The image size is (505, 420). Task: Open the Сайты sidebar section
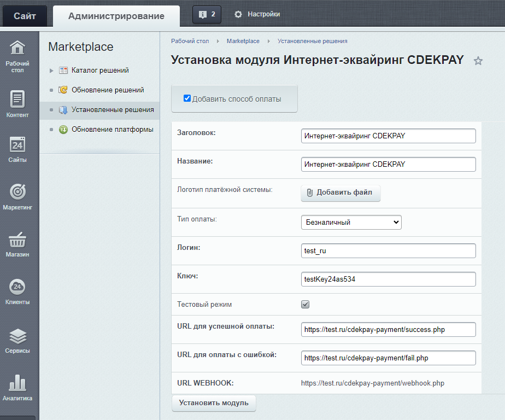(17, 150)
